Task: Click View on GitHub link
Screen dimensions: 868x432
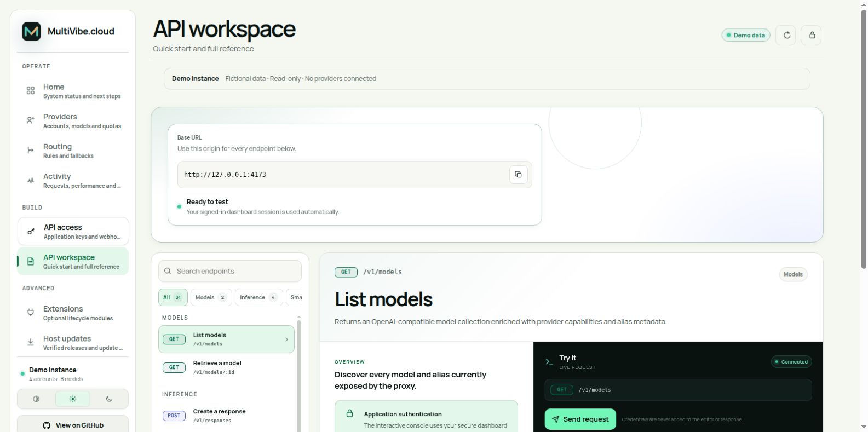Action: point(73,425)
